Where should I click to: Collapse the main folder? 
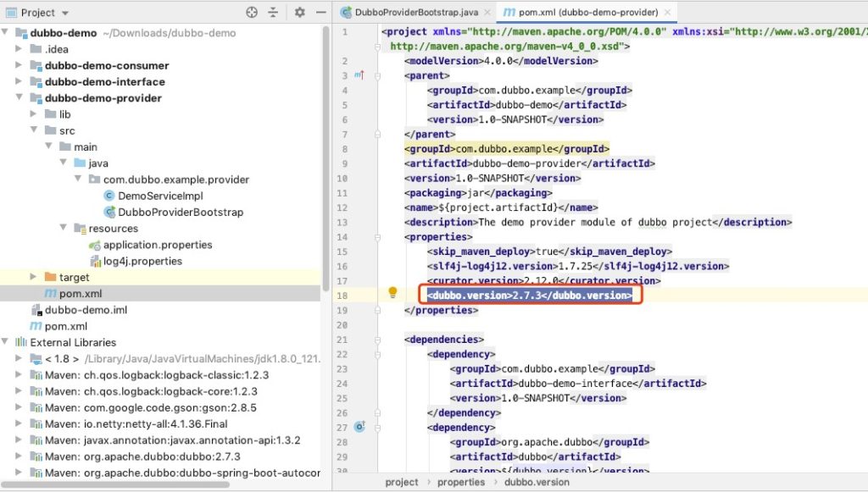[x=48, y=146]
